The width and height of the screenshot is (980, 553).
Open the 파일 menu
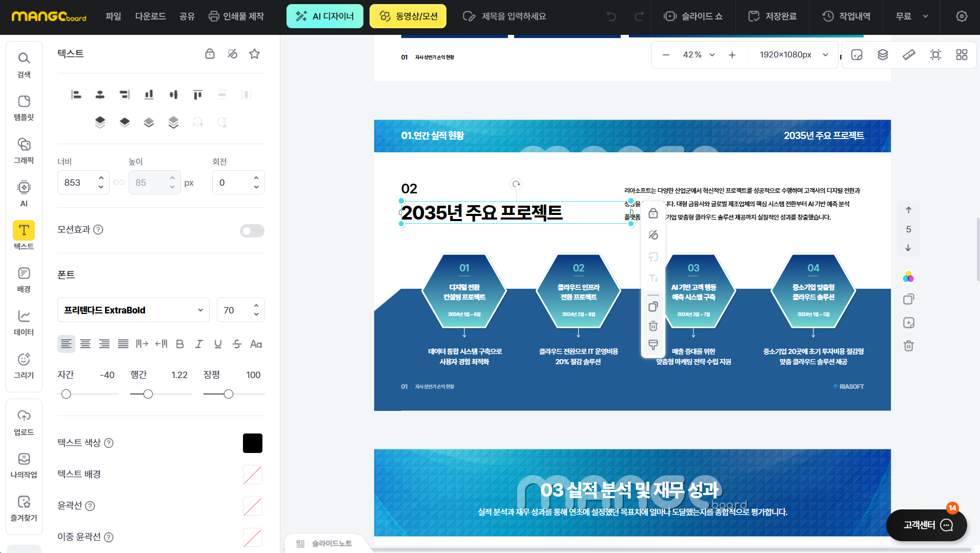coord(113,16)
